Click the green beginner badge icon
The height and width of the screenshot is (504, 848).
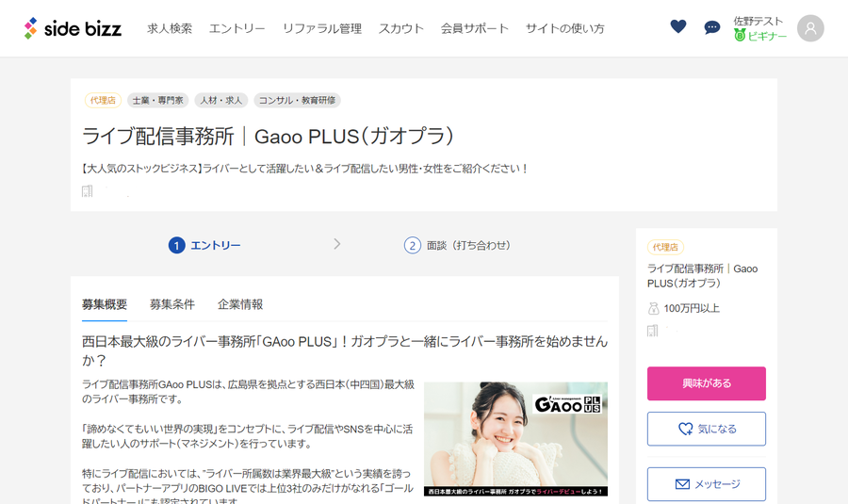coord(740,35)
